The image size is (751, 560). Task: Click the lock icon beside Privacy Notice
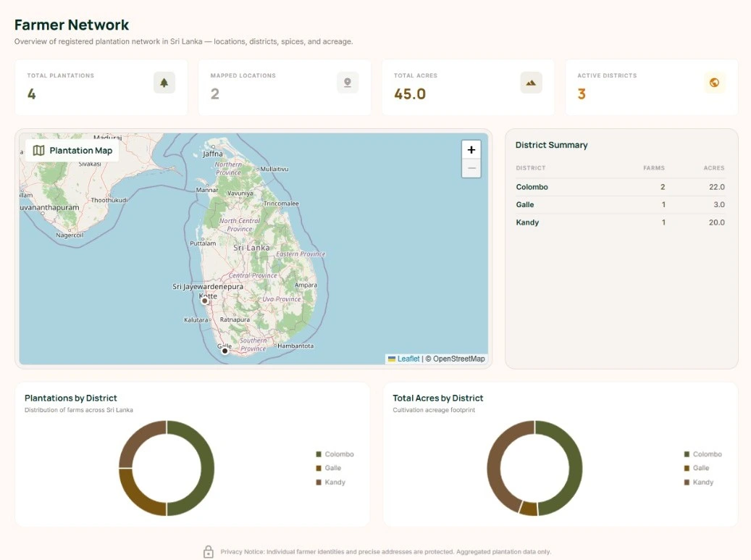(209, 551)
